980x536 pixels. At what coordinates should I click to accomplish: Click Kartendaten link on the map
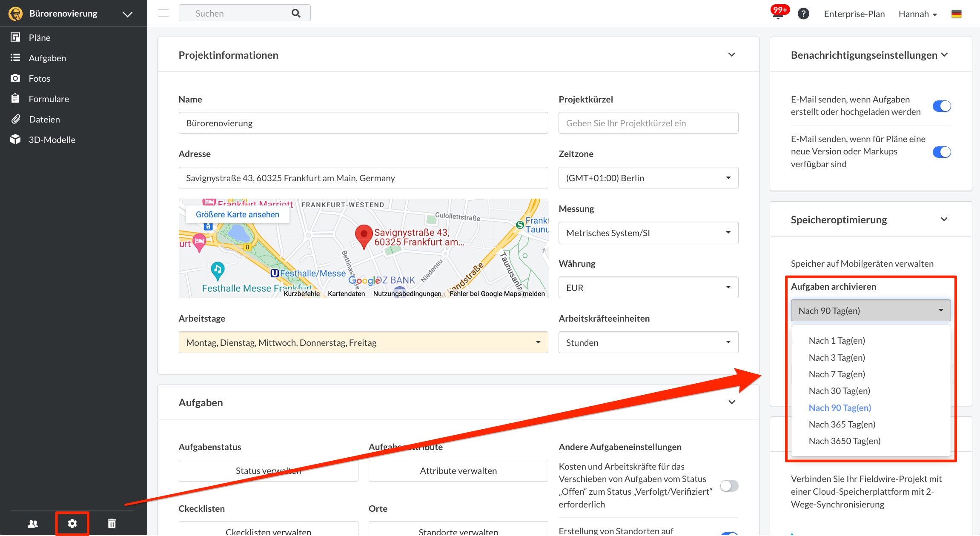tap(346, 294)
